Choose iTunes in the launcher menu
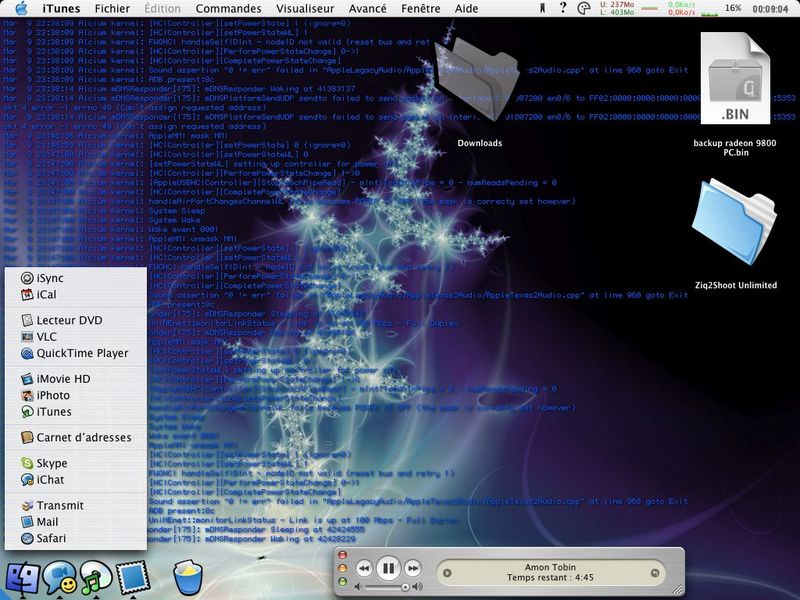This screenshot has width=800, height=600. 76,411
